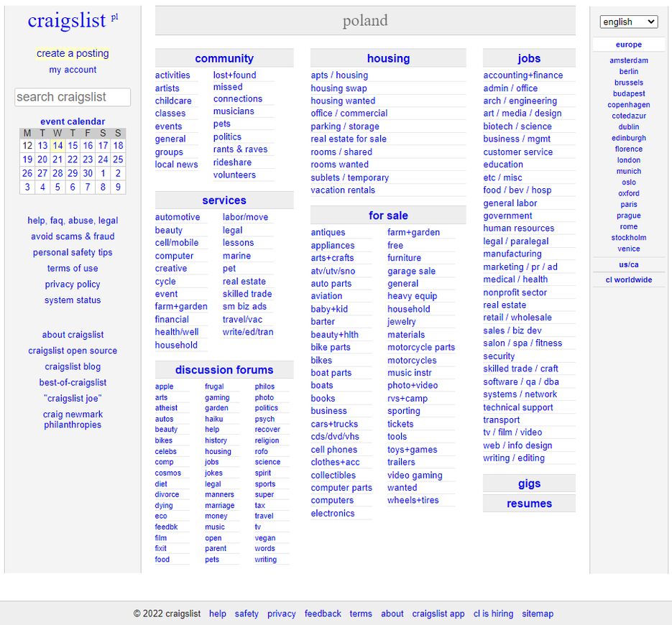The height and width of the screenshot is (625, 672).
Task: Open apts / housing link
Action: coord(339,75)
